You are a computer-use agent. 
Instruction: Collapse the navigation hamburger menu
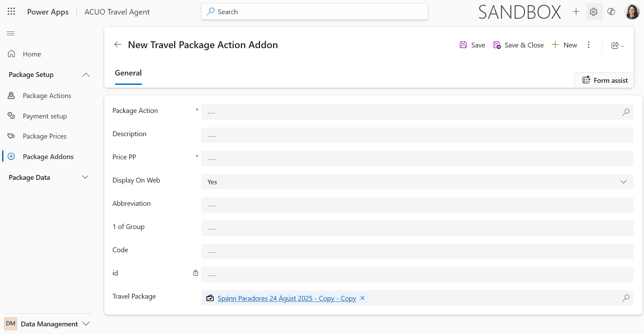click(x=11, y=33)
